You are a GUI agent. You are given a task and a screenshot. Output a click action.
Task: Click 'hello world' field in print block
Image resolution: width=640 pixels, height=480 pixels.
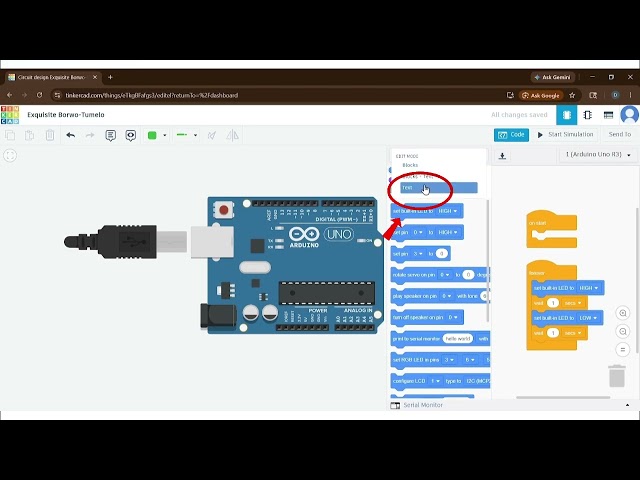point(458,339)
